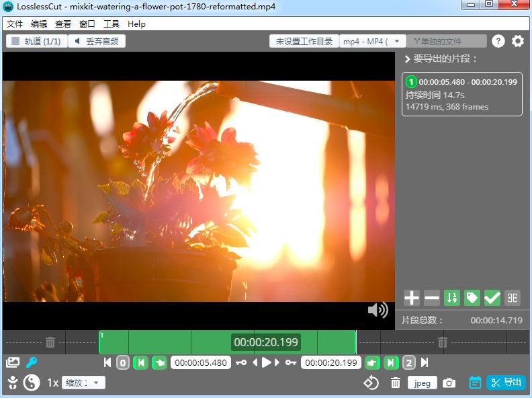The width and height of the screenshot is (532, 398).
Task: Open the mp4 output format dropdown
Action: click(373, 41)
